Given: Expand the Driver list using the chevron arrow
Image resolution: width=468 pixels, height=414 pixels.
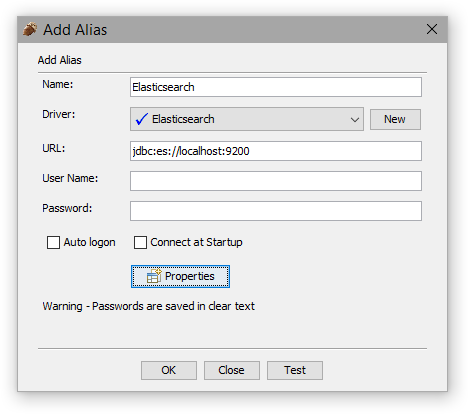Looking at the screenshot, I should (x=355, y=119).
